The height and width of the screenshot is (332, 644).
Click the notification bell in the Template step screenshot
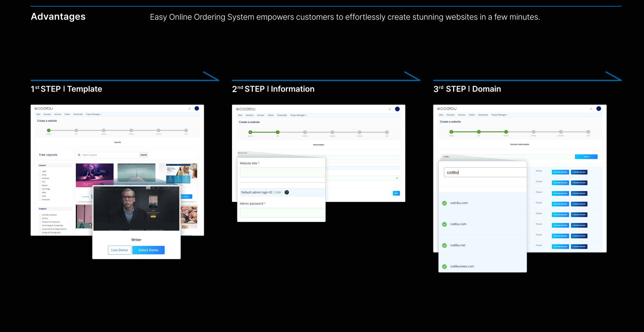click(189, 109)
